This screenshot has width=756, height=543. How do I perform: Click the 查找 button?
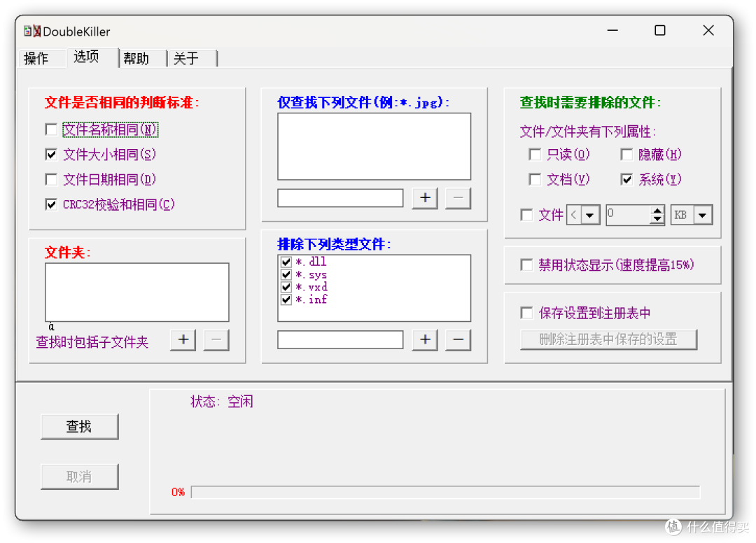coord(80,427)
